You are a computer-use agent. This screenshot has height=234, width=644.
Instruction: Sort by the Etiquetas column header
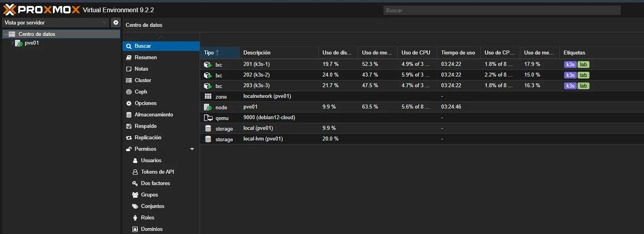[602, 53]
